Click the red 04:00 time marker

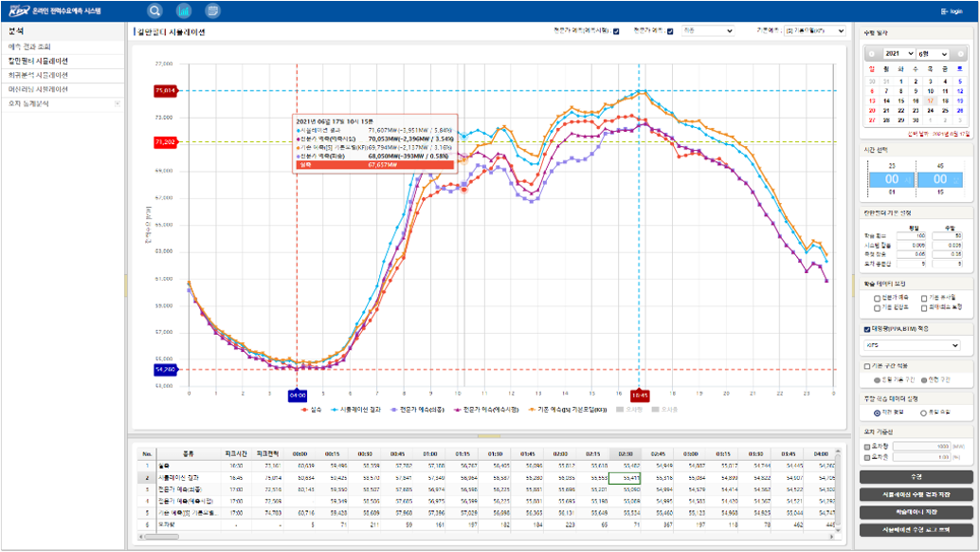click(297, 395)
